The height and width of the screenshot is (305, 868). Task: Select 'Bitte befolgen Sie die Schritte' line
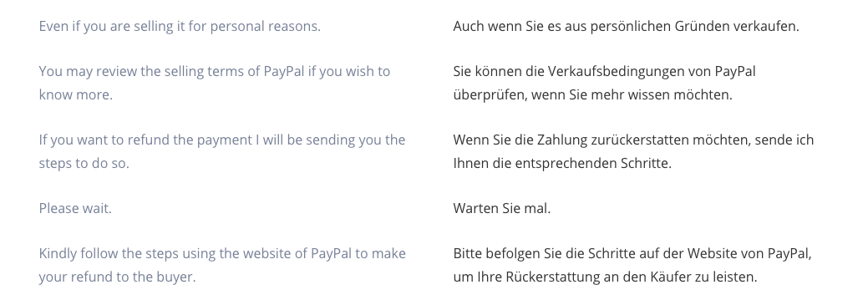pyautogui.click(x=632, y=253)
